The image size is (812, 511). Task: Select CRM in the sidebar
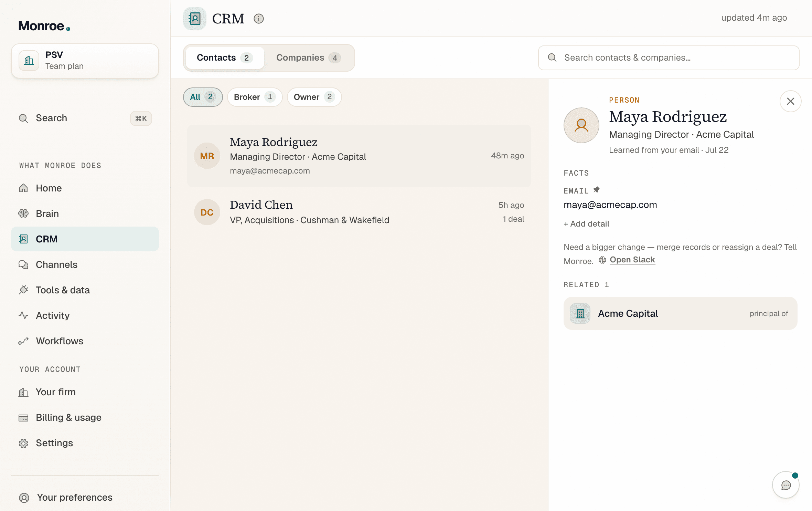point(85,239)
